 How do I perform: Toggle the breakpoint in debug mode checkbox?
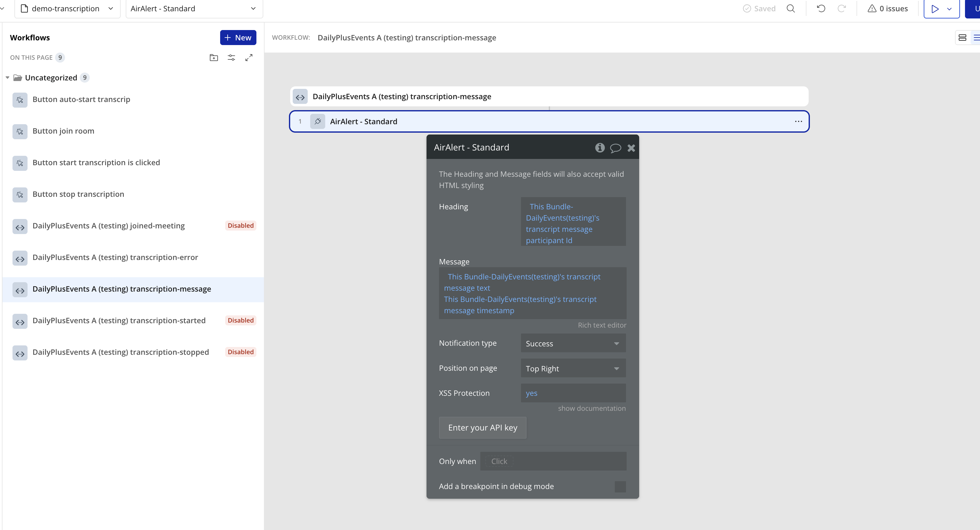click(620, 486)
